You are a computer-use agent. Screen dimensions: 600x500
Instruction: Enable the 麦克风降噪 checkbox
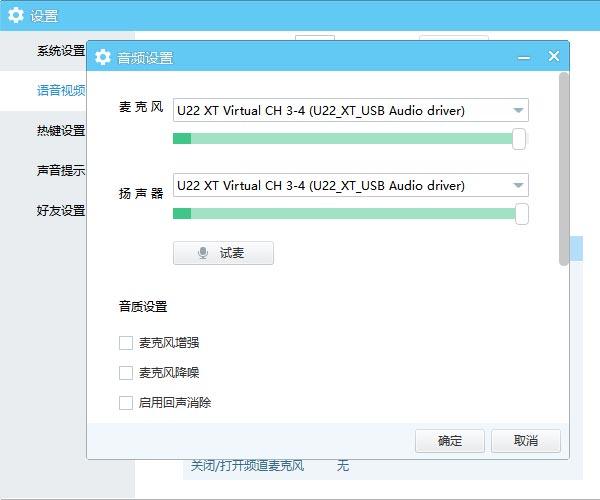click(126, 373)
